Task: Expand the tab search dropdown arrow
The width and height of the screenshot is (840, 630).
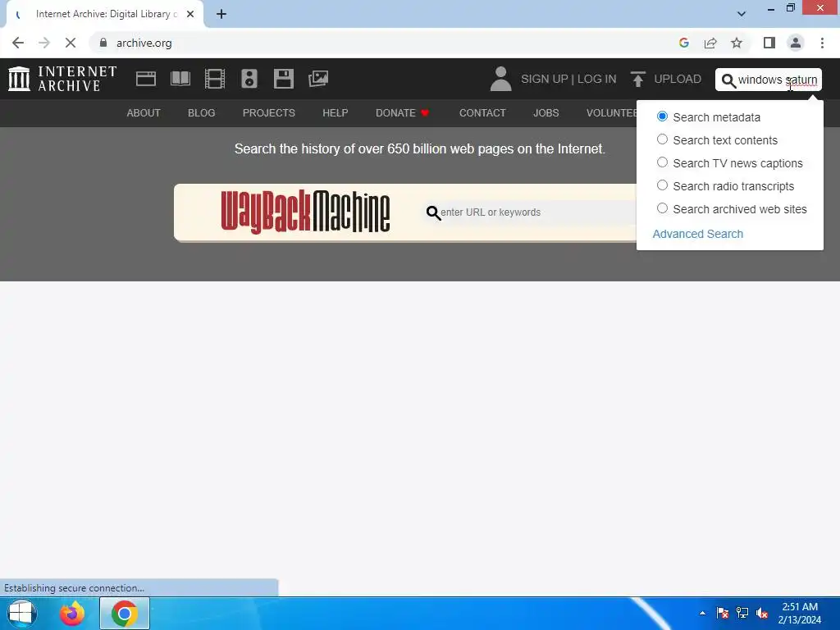Action: [742, 14]
